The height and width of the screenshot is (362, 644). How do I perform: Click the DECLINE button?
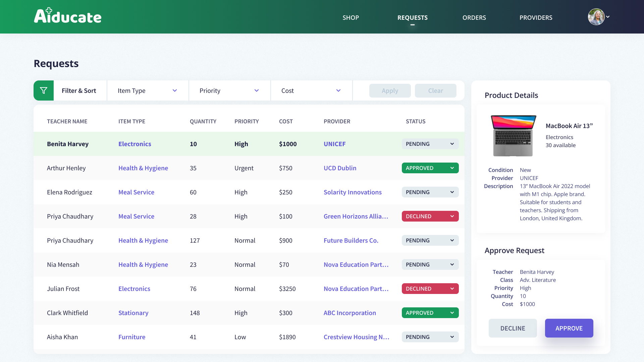point(513,328)
